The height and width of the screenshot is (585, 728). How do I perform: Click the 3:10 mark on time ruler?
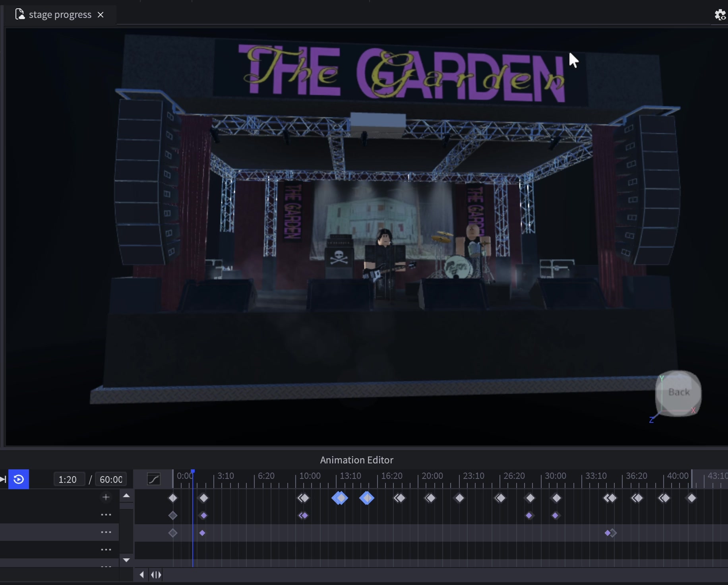click(226, 476)
